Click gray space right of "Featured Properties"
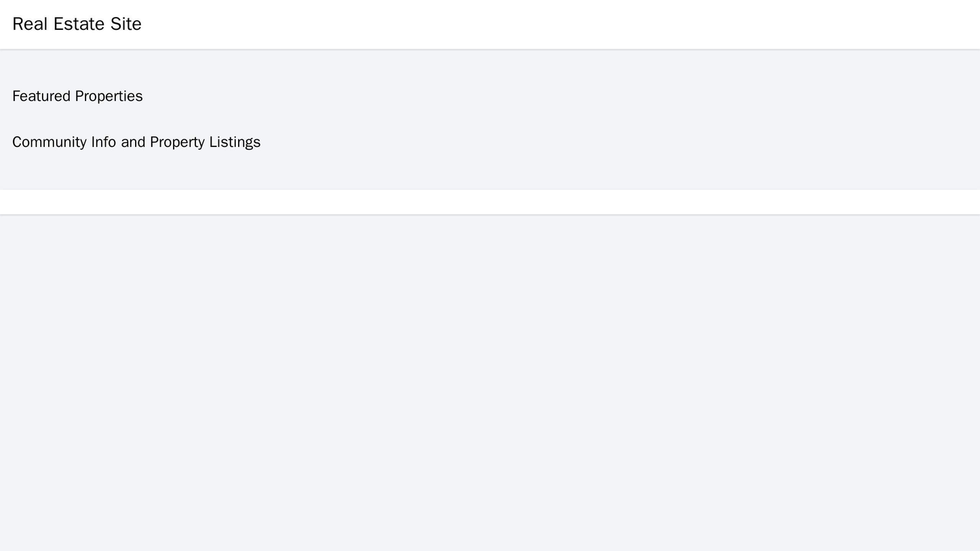 pos(543,96)
